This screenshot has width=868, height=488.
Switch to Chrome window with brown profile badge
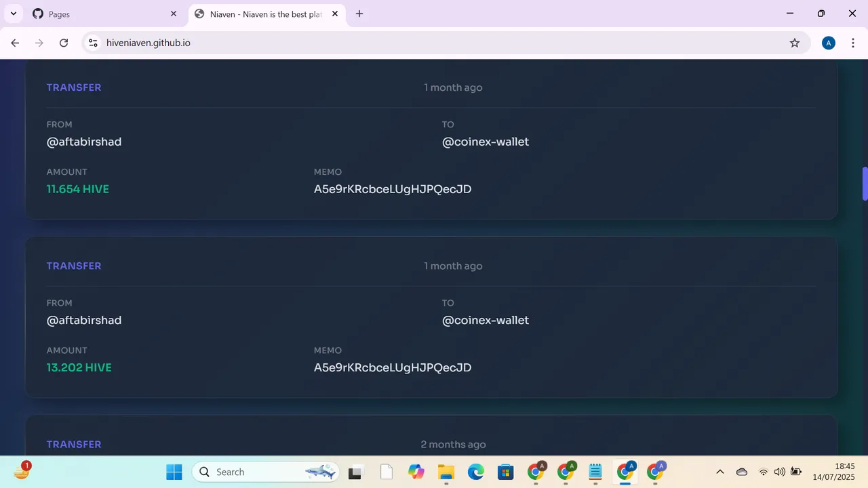pos(536,471)
